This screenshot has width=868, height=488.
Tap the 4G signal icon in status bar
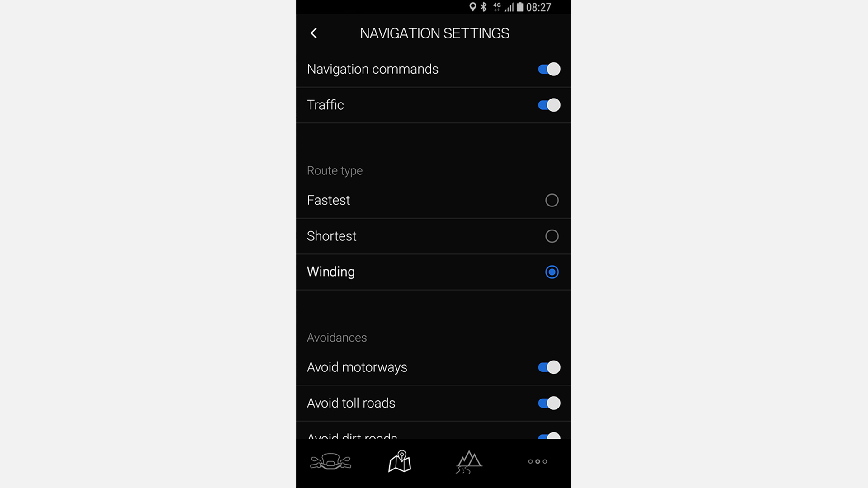(x=503, y=7)
